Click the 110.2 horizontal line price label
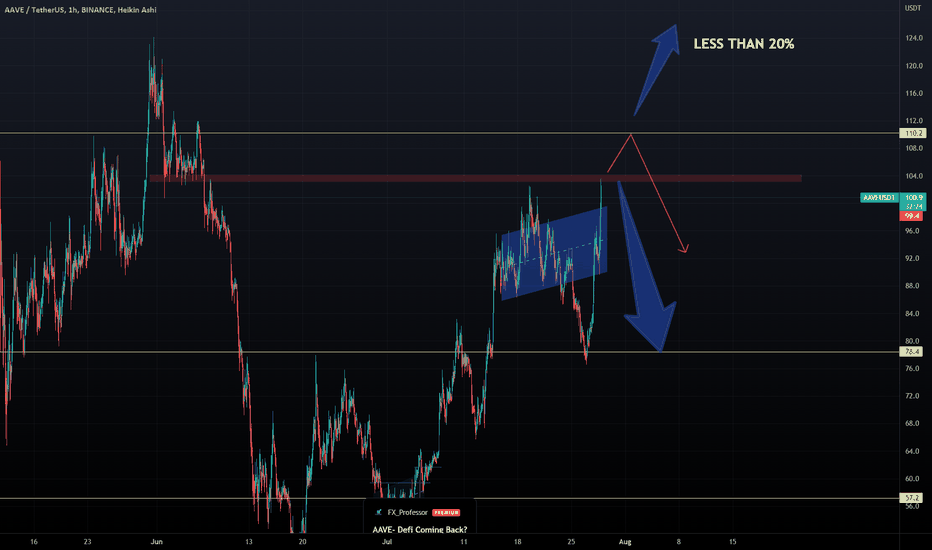This screenshot has height=550, width=932. 913,133
